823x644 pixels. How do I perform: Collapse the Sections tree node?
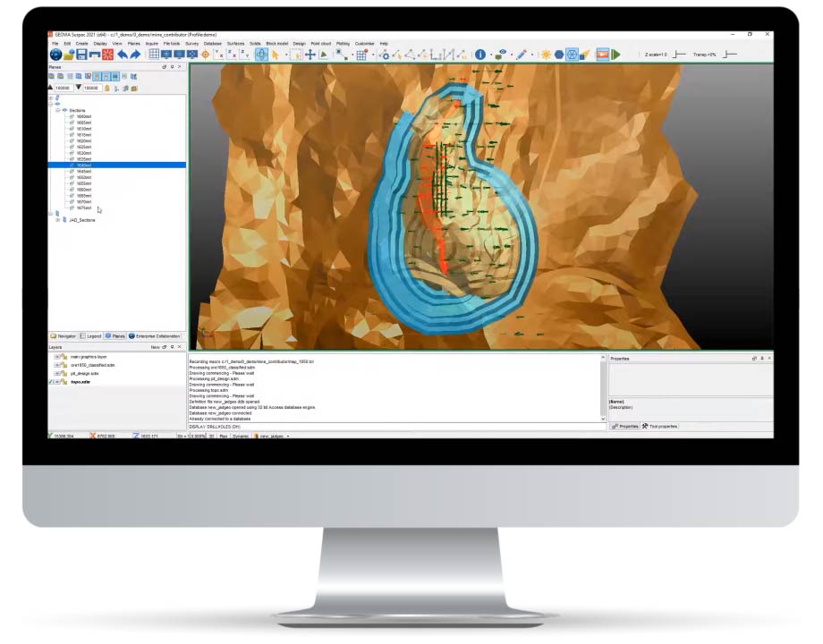coord(58,110)
